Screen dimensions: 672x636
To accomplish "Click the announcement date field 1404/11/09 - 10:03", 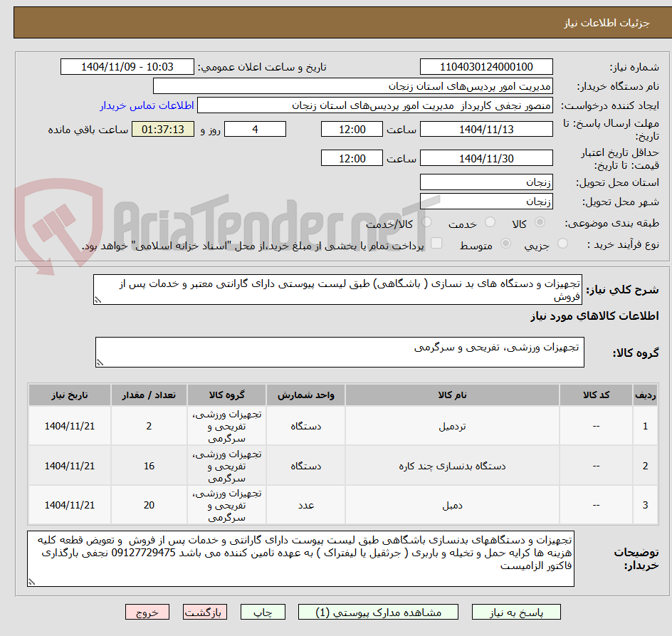I will click(x=127, y=67).
